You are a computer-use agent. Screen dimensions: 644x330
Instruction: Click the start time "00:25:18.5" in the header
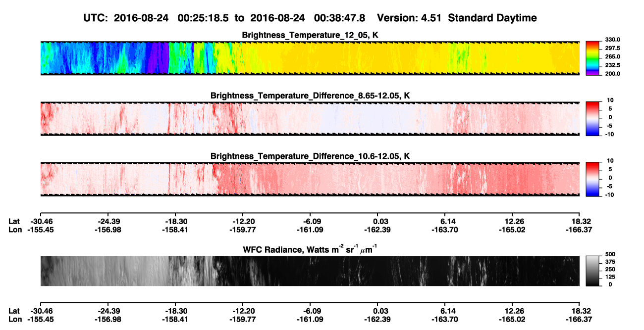click(x=202, y=18)
